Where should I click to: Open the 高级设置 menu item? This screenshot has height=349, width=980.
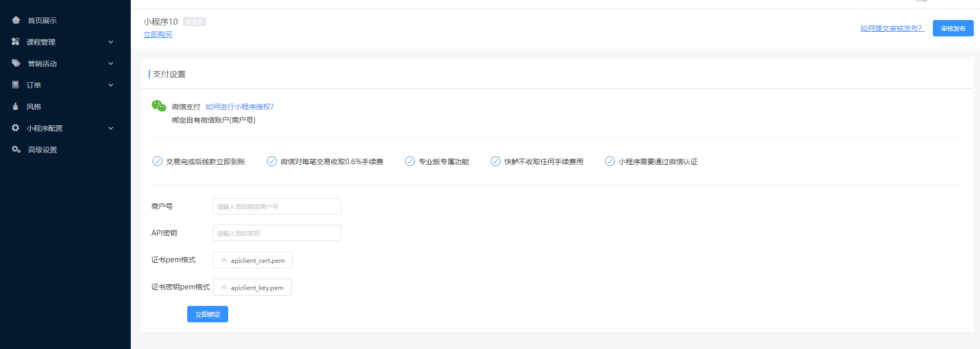coord(43,150)
